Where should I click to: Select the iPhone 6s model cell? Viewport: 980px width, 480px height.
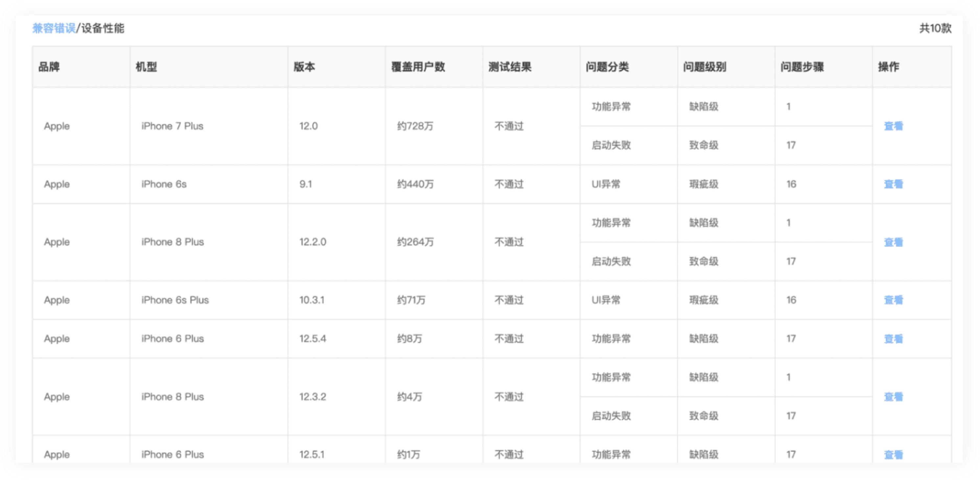[164, 184]
